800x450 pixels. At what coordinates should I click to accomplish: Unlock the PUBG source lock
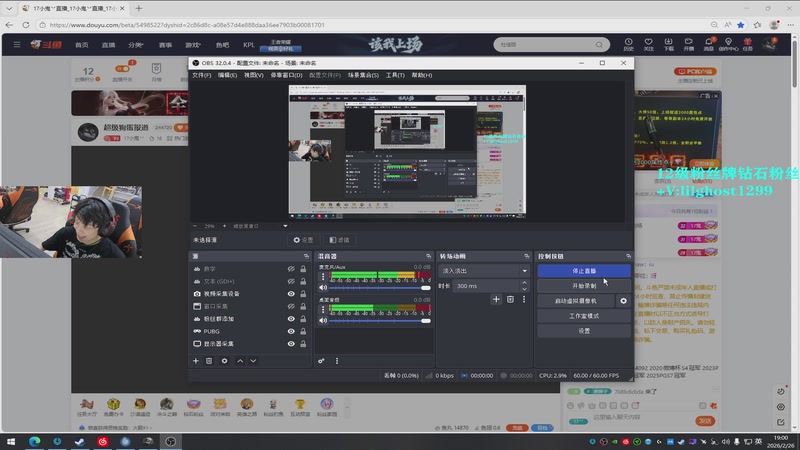(x=303, y=331)
